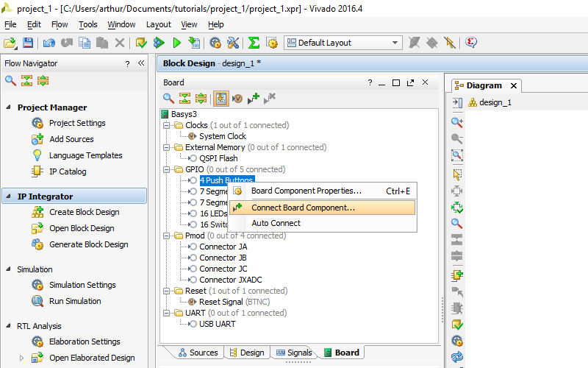Close the Diagram tab
588x368 pixels.
coord(514,85)
